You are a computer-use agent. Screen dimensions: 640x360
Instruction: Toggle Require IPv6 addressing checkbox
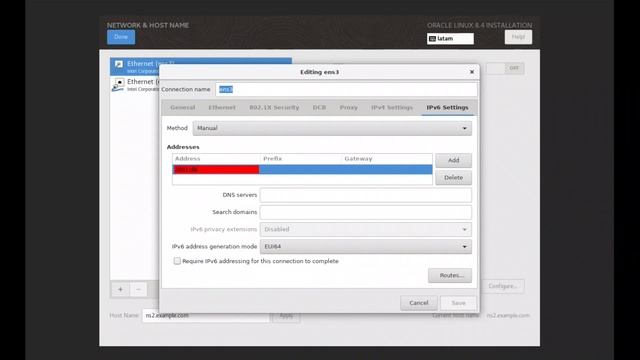(x=177, y=261)
